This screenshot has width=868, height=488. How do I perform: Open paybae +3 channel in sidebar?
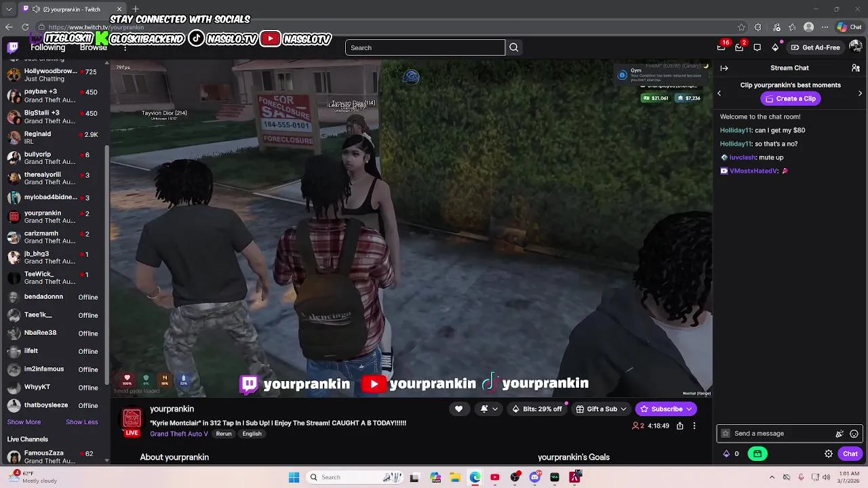[53, 96]
